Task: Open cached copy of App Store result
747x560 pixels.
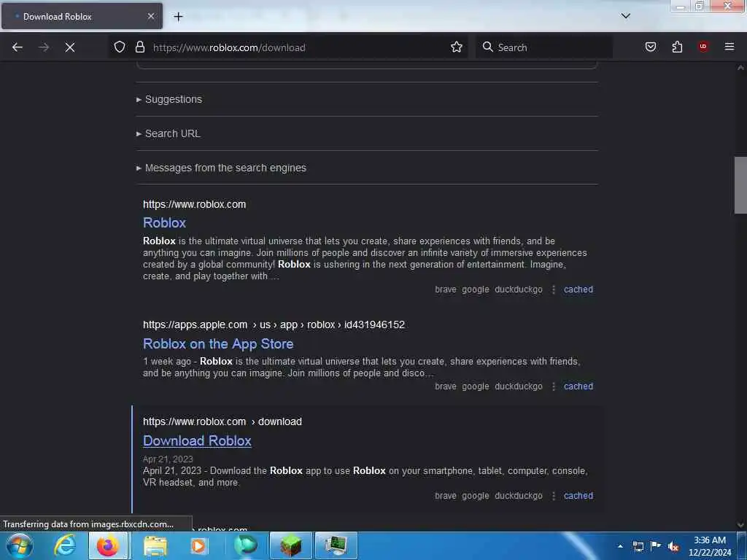Action: click(578, 386)
